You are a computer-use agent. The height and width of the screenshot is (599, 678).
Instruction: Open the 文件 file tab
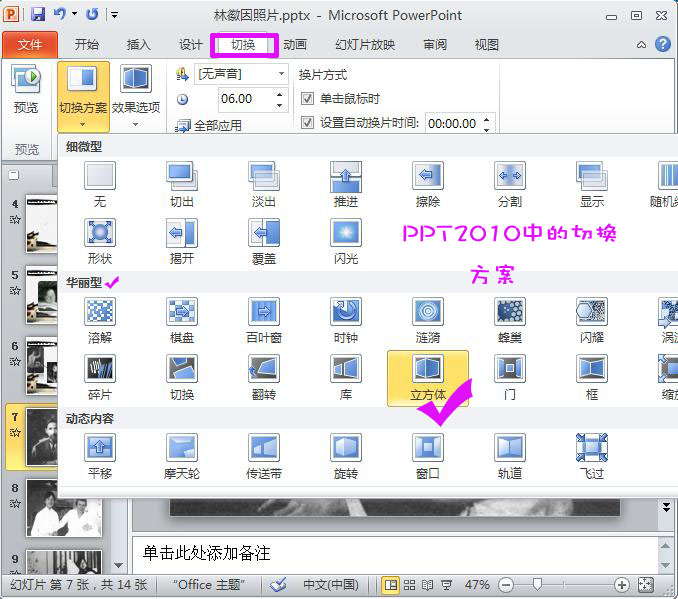(30, 45)
